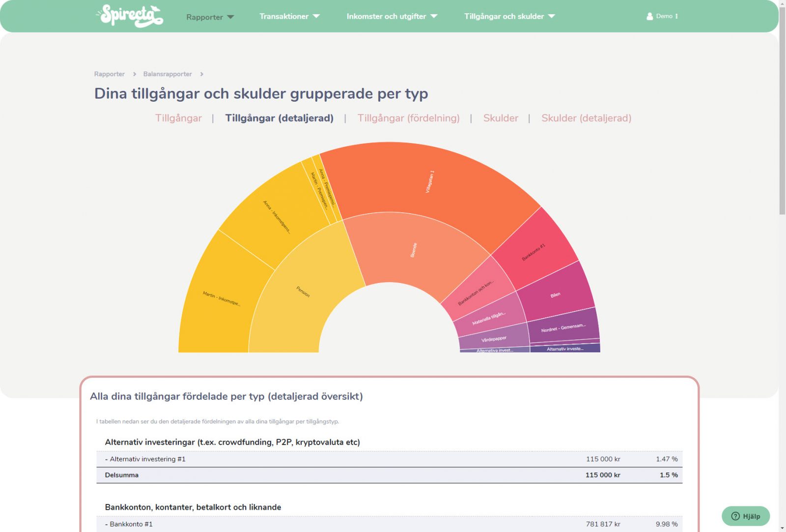Screen dimensions: 786x532
Task: Click the user avatar icon beside Demo
Action: coord(649,16)
